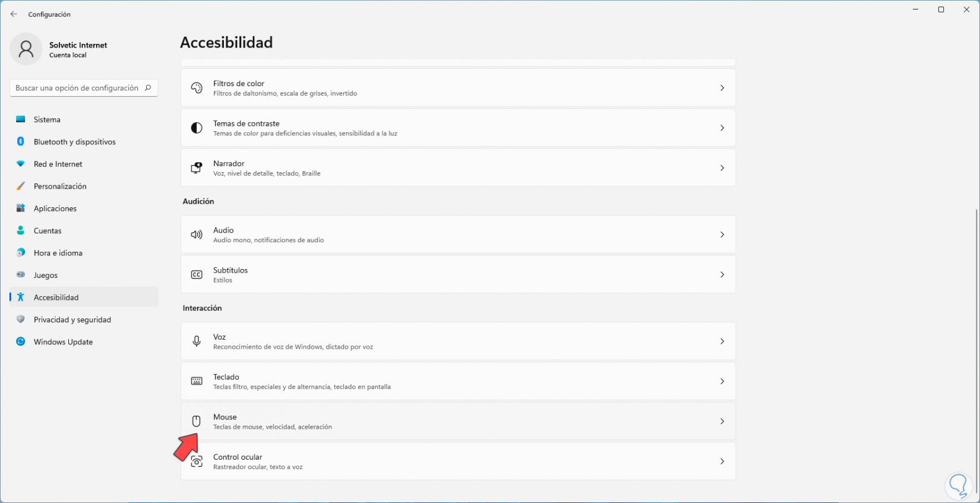This screenshot has width=980, height=503.
Task: Click the Control ocular eye icon
Action: [197, 461]
